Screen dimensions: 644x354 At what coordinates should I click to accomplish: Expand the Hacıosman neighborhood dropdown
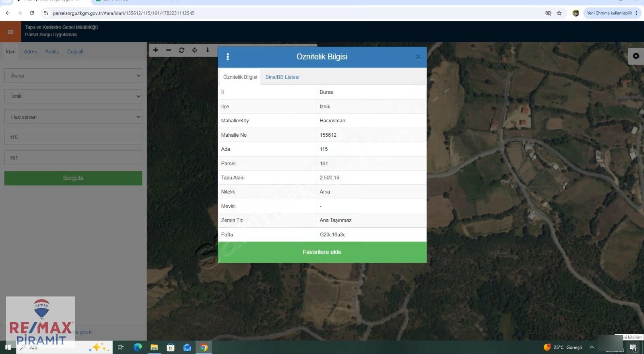point(73,117)
